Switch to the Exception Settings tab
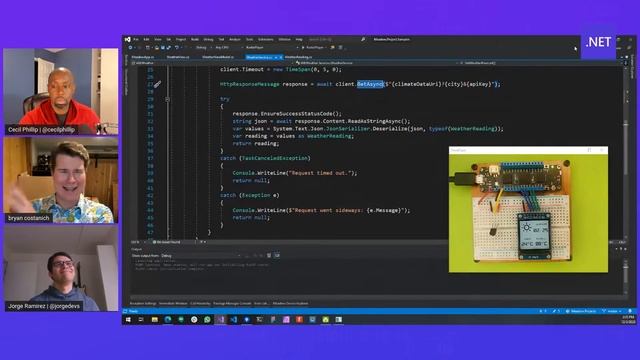The height and width of the screenshot is (360, 640). pyautogui.click(x=143, y=304)
